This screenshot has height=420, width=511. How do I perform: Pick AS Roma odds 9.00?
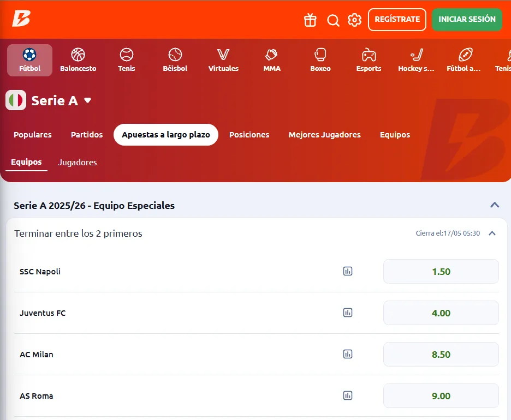pyautogui.click(x=441, y=396)
